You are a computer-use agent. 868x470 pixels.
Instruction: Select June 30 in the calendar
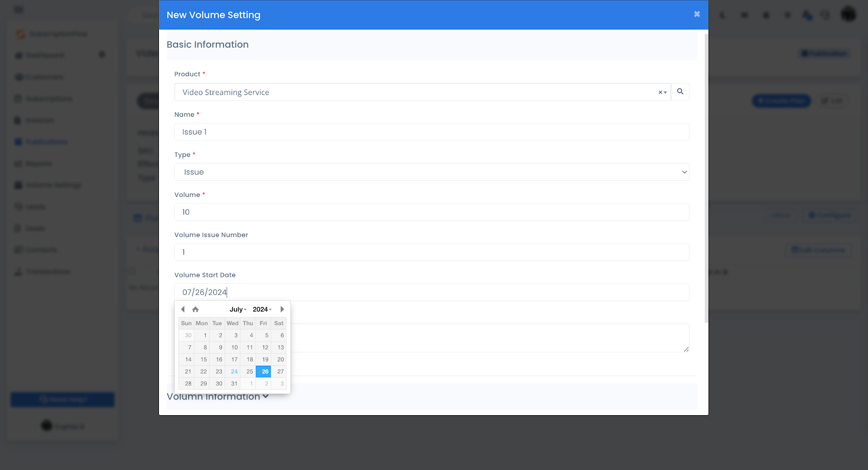(188, 335)
